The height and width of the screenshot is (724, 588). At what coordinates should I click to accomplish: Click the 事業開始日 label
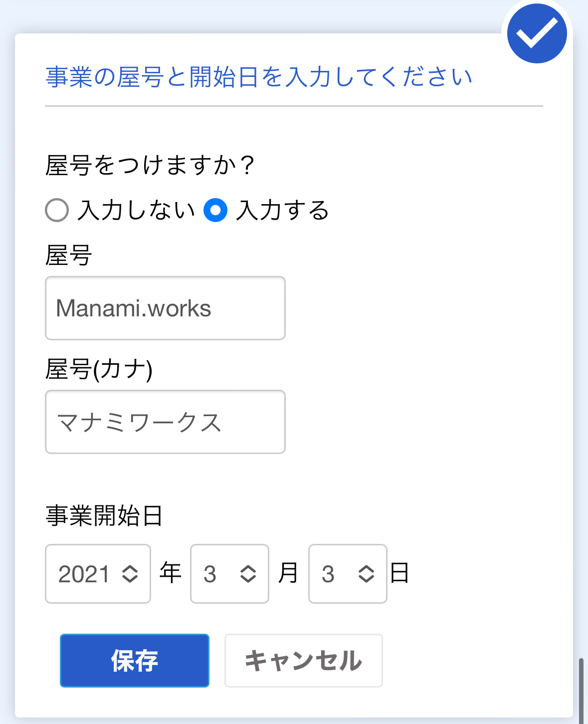pos(104,515)
